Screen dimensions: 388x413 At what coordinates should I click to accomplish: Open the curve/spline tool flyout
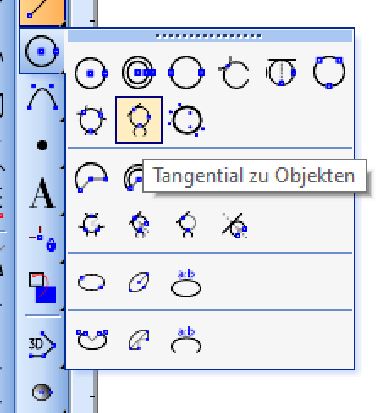42,97
